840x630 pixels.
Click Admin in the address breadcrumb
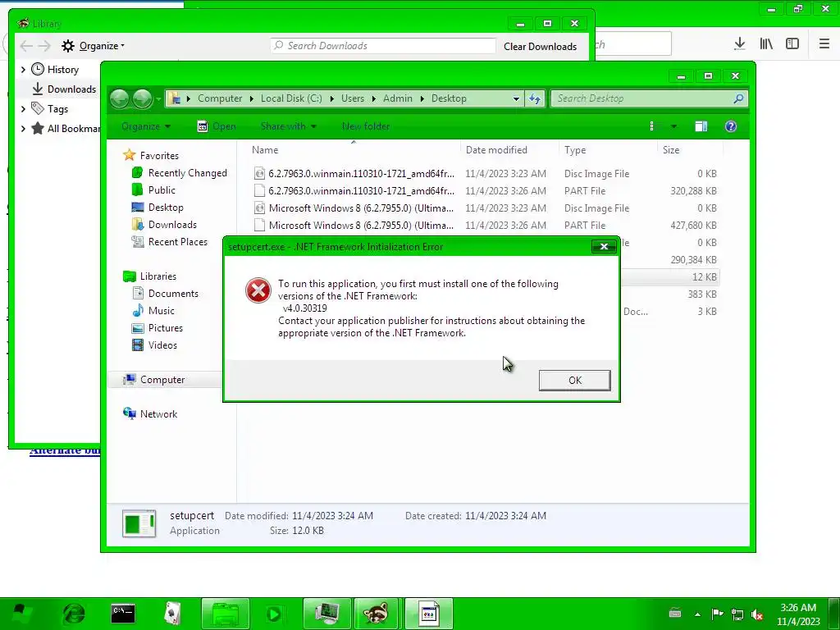click(x=398, y=98)
